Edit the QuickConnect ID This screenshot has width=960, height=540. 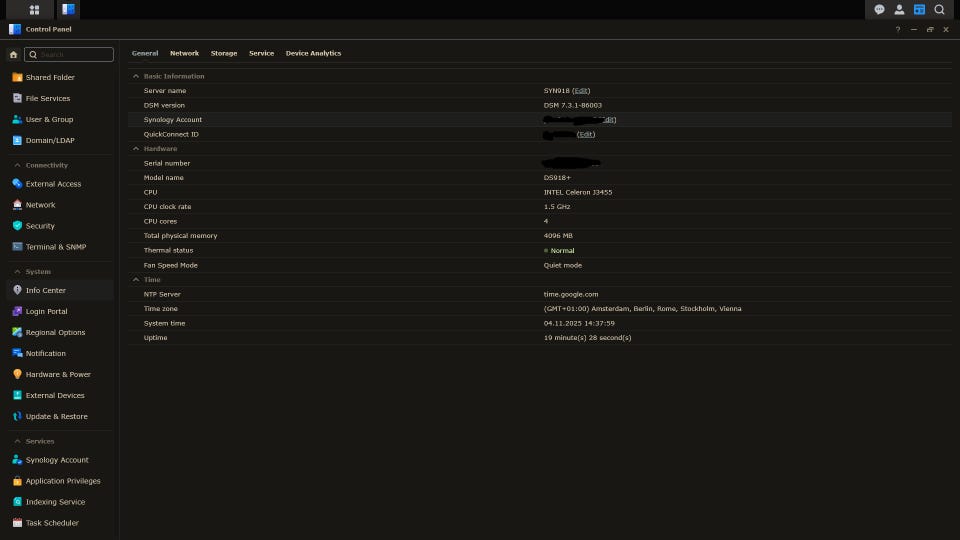pos(586,135)
